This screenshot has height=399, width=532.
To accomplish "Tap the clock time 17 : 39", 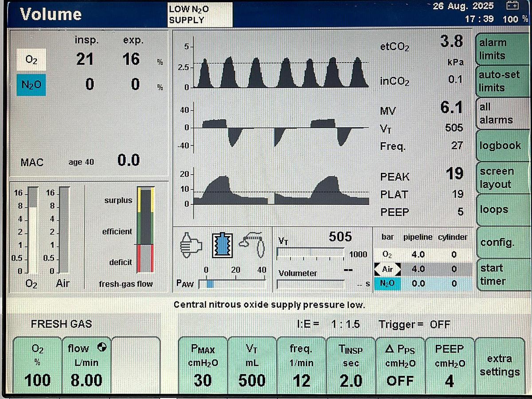I will point(479,20).
